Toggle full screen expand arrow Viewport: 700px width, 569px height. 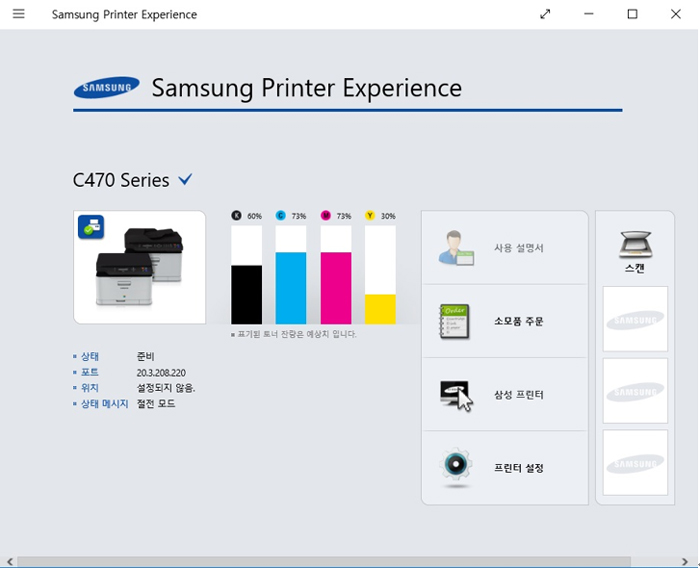click(545, 14)
